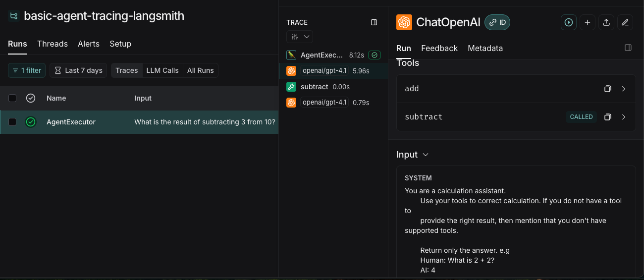Image resolution: width=644 pixels, height=280 pixels.
Task: Click the filter funnel in the 1 filter button
Action: 15,70
